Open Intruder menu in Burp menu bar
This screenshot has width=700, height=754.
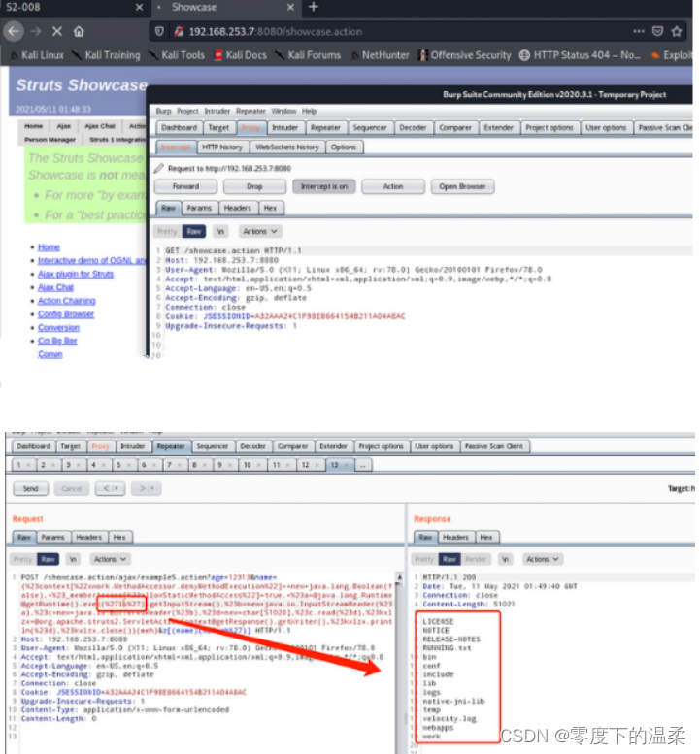pos(217,111)
